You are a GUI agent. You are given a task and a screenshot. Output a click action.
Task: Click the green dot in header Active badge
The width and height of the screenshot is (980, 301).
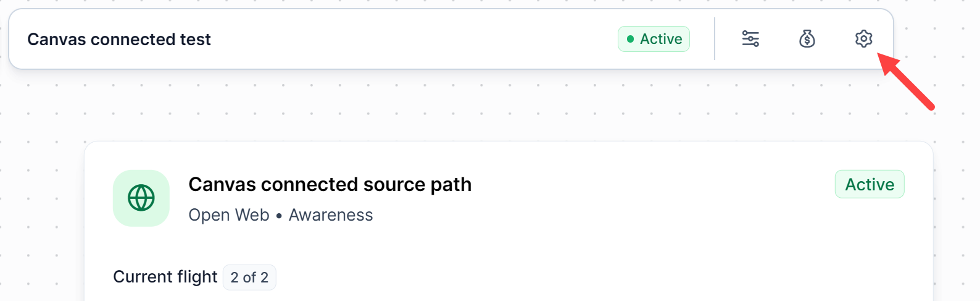[x=630, y=39]
